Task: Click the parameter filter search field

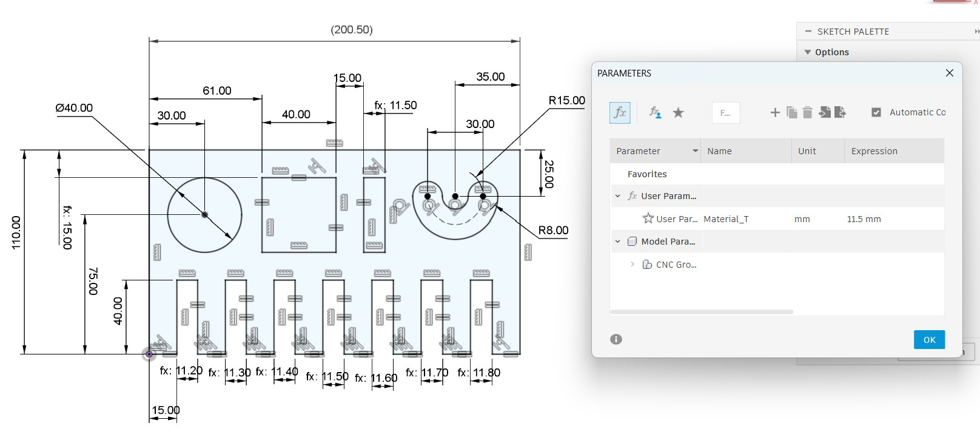Action: pos(726,113)
